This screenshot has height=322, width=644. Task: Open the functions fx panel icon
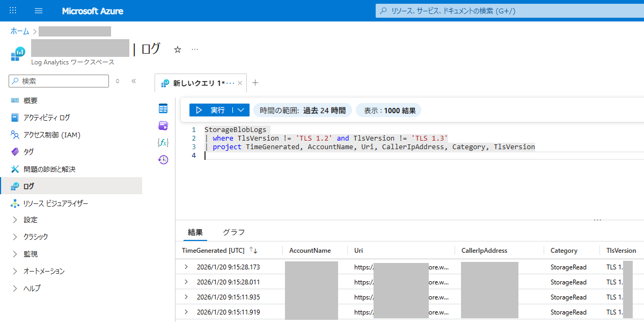[163, 143]
